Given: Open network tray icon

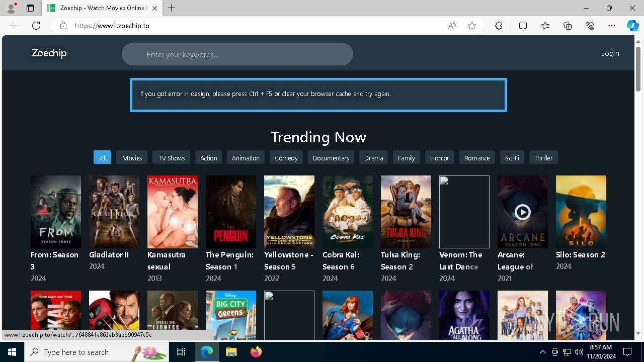Looking at the screenshot, I should [567, 352].
